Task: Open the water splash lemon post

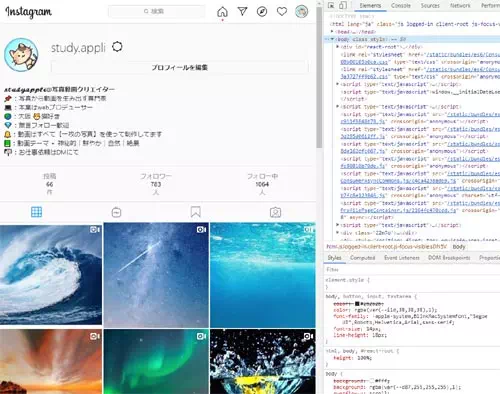Action: tap(263, 362)
